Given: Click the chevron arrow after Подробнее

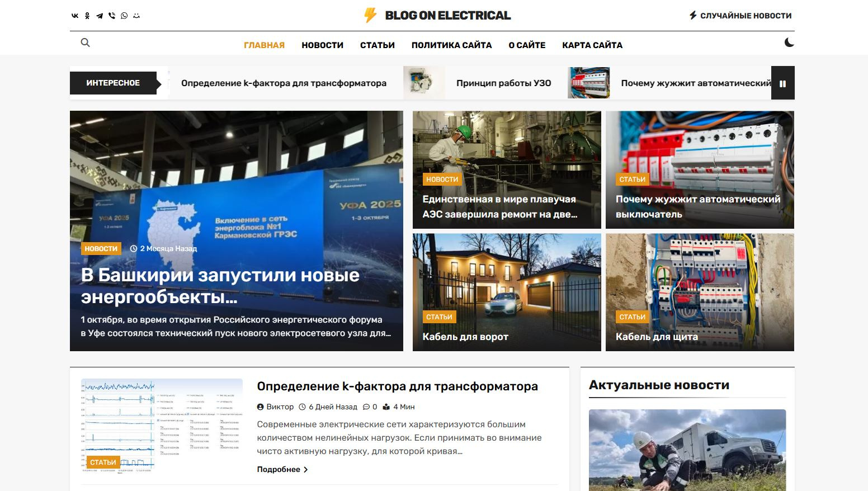Looking at the screenshot, I should pos(305,470).
